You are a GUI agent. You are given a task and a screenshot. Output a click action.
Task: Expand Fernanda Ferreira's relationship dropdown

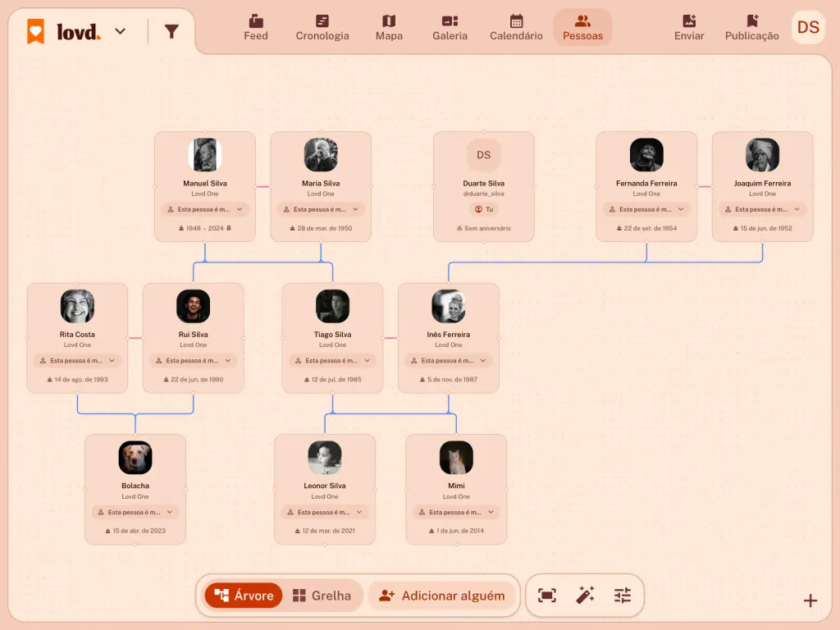click(646, 209)
